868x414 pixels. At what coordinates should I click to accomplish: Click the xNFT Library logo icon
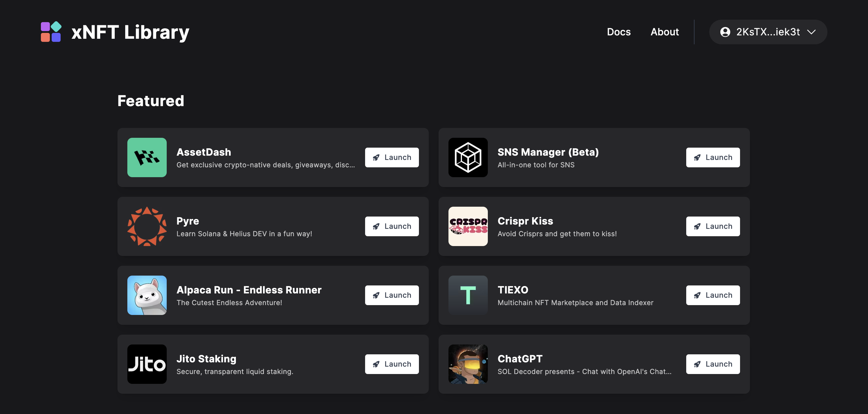(51, 32)
